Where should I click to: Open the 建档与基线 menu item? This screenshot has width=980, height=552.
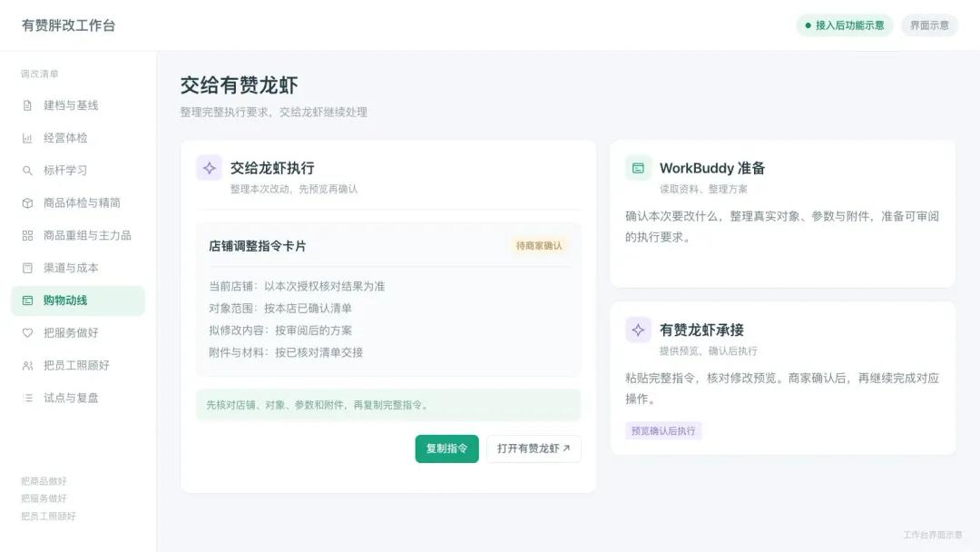point(78,105)
